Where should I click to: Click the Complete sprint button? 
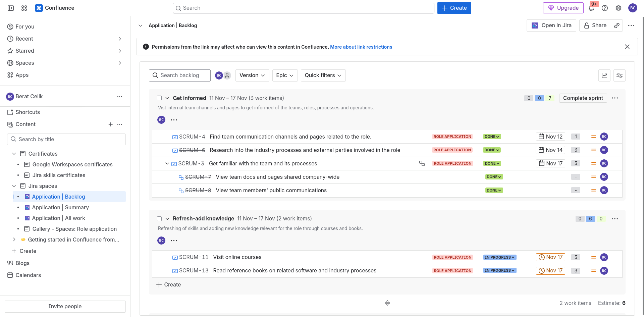[583, 98]
